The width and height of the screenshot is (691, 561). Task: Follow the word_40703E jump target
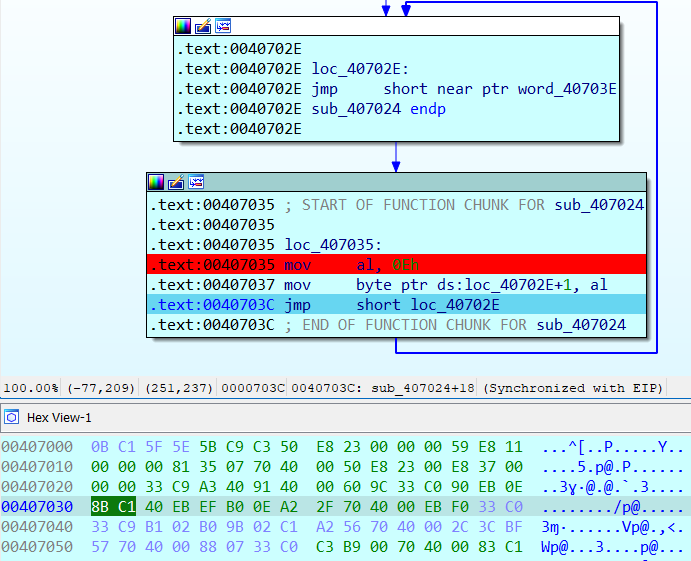point(567,89)
